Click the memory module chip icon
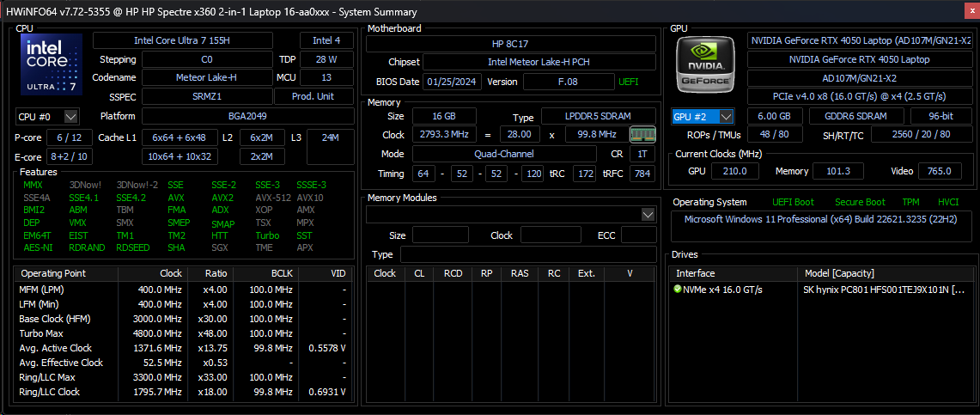This screenshot has height=415, width=980. pyautogui.click(x=643, y=134)
